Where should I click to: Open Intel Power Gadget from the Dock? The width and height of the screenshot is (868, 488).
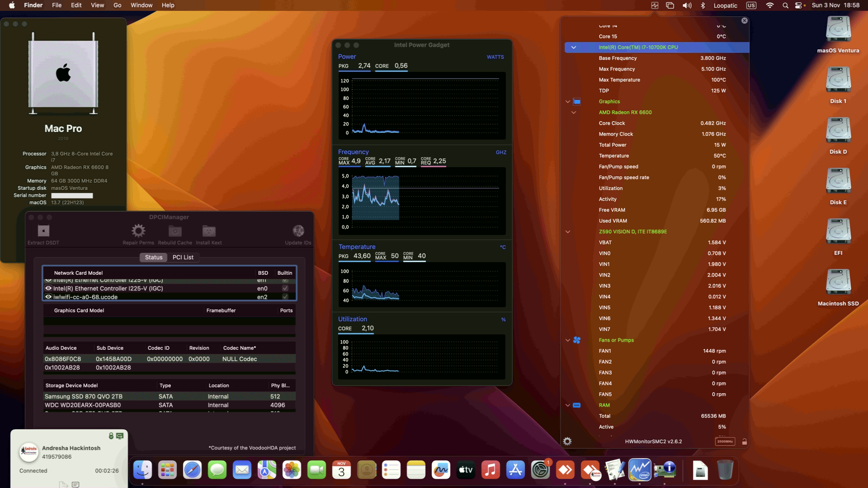pos(640,470)
